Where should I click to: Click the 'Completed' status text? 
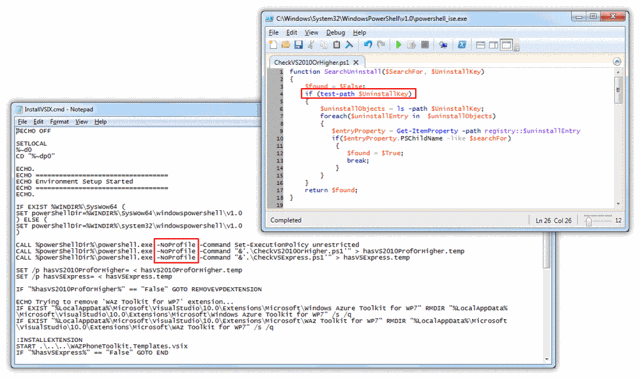tap(286, 220)
